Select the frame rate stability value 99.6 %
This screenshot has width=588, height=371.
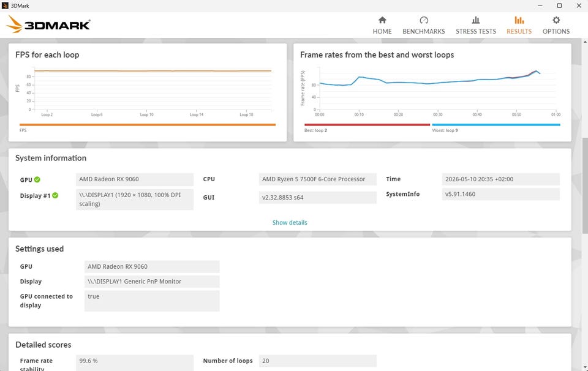point(135,363)
